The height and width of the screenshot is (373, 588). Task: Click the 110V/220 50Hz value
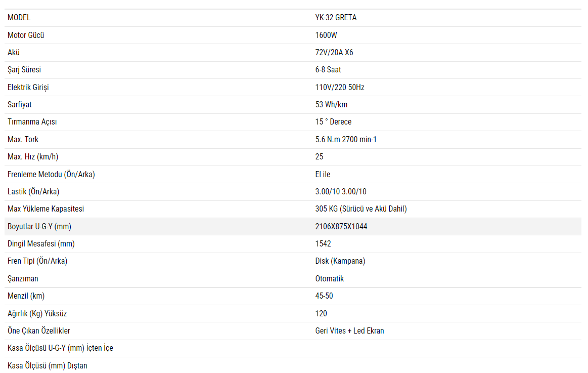pos(340,88)
